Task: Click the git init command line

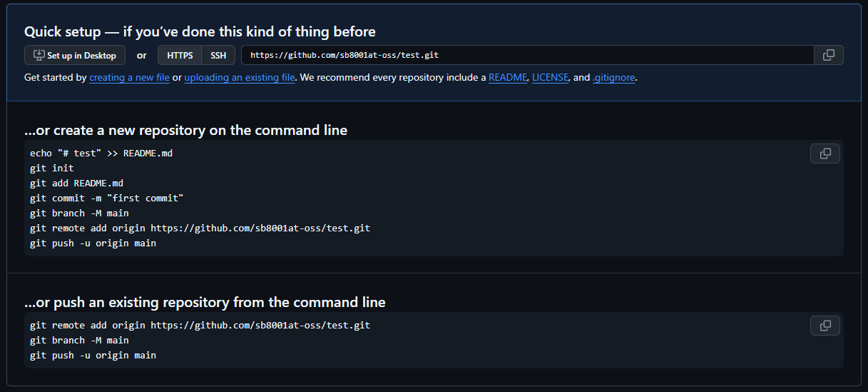Action: click(51, 169)
